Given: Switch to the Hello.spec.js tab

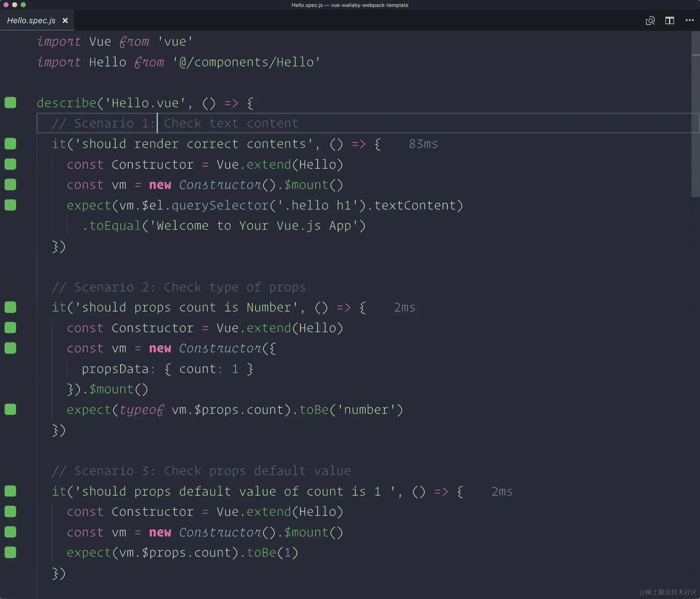Looking at the screenshot, I should click(31, 20).
